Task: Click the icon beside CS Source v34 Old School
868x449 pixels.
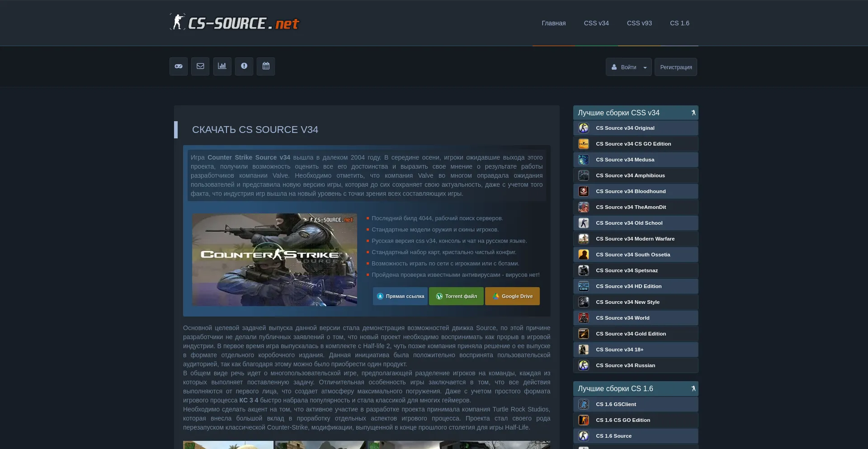Action: coord(584,223)
